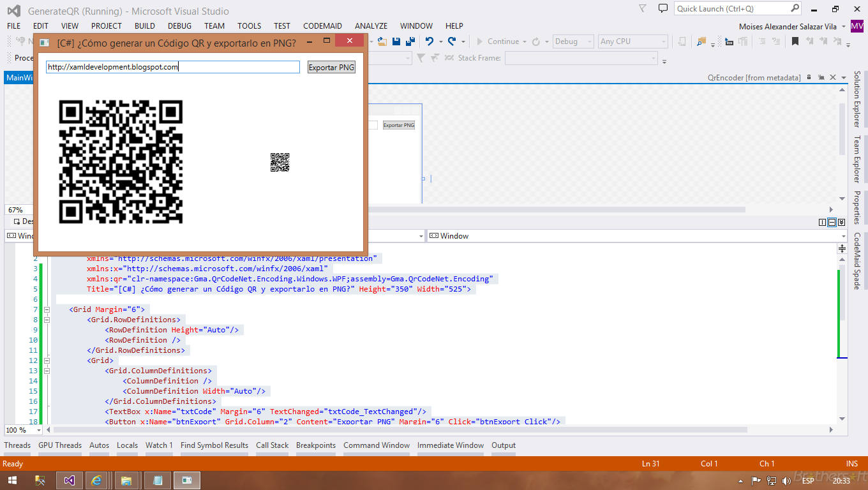Switch to the Breakpoints panel
Screen dimensions: 868x490
(x=316, y=445)
